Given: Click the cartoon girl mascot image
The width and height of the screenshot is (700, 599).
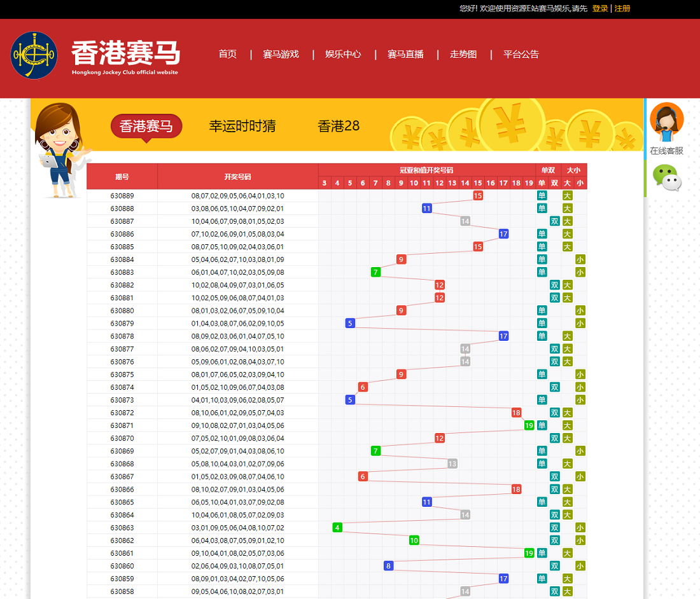Looking at the screenshot, I should click(x=62, y=149).
